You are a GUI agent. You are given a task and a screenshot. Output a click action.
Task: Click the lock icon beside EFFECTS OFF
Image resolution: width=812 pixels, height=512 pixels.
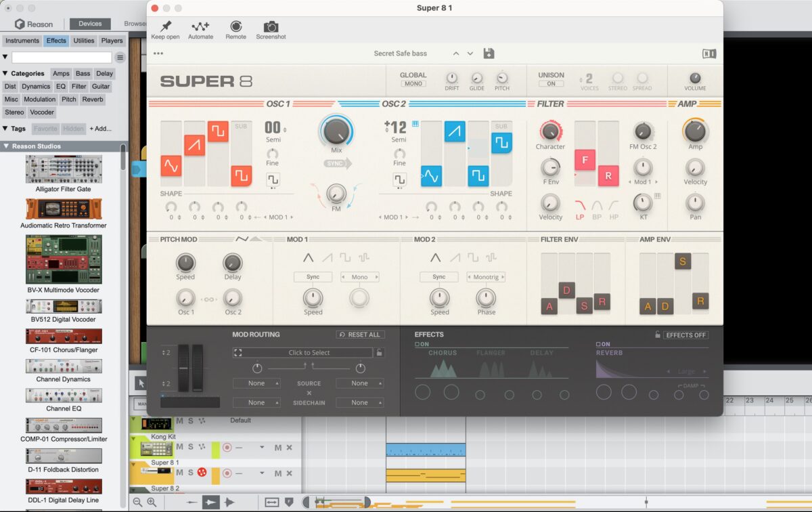pos(657,335)
